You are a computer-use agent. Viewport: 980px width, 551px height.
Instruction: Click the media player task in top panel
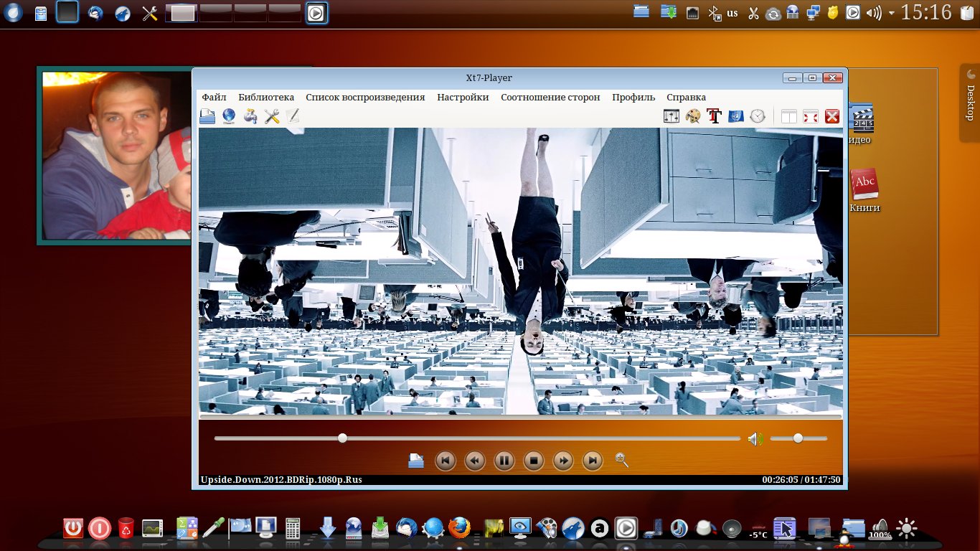(316, 13)
